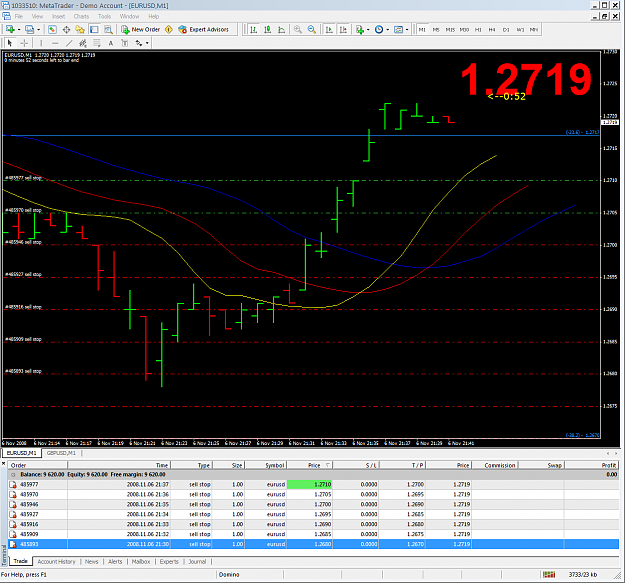
Task: Toggle chart Auto Scroll icon
Action: pos(329,29)
